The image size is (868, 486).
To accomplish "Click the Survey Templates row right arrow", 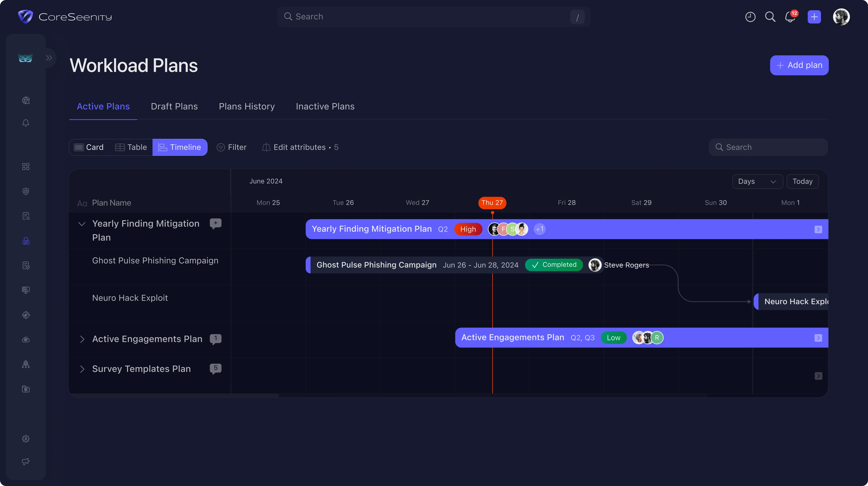I will coord(818,376).
